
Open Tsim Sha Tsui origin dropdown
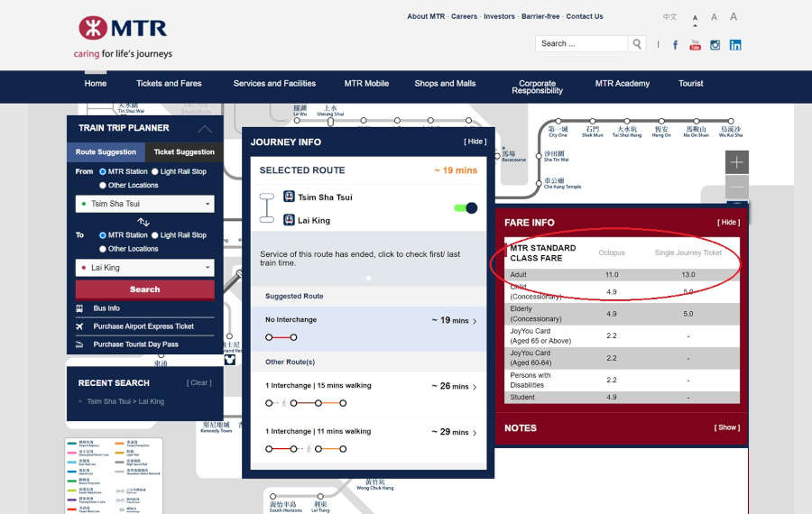(145, 204)
